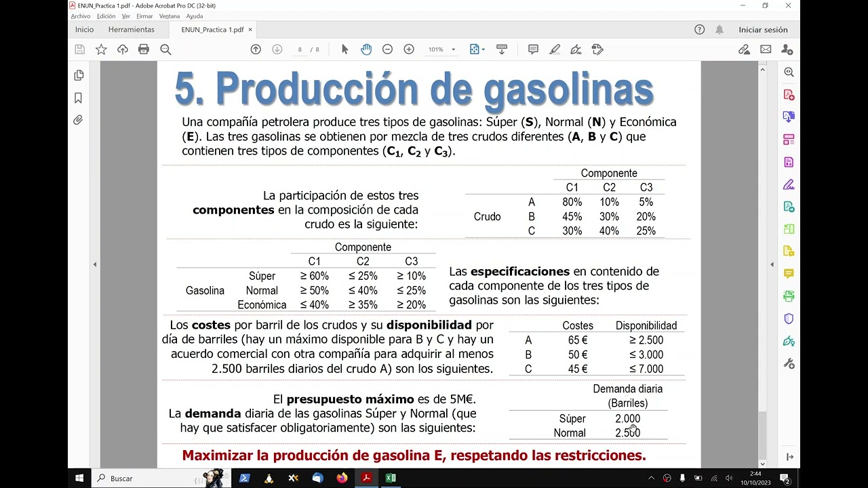Click the Create PDF tool icon
The height and width of the screenshot is (488, 868).
[789, 95]
